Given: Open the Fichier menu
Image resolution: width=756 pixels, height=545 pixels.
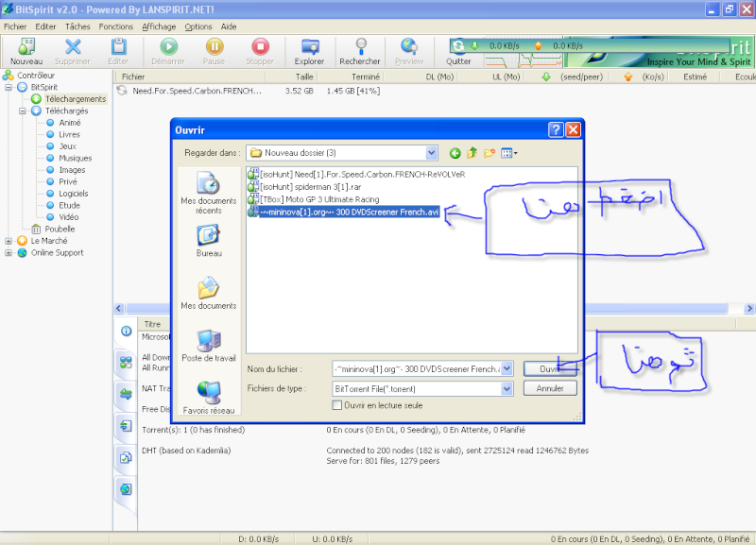Looking at the screenshot, I should [x=15, y=26].
